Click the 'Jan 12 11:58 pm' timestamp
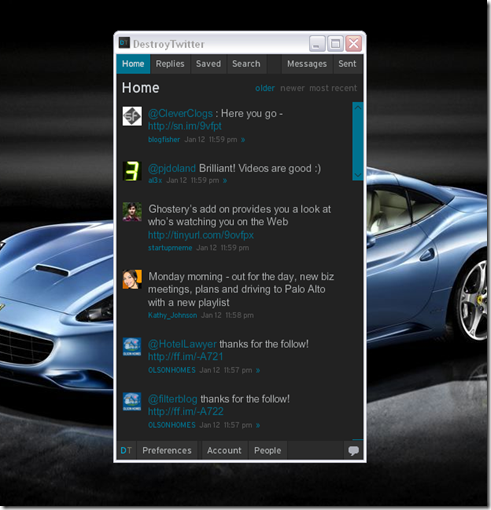Screen dimensions: 491x510 [227, 315]
